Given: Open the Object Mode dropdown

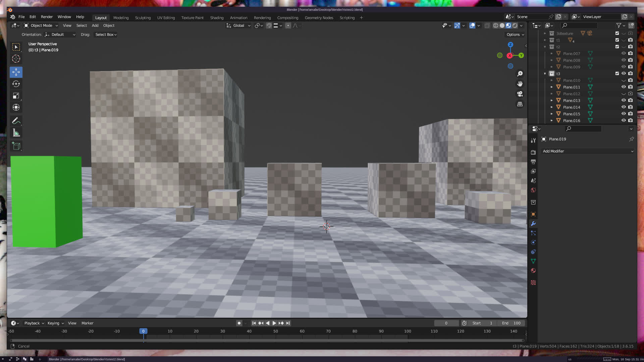Looking at the screenshot, I should pos(41,25).
